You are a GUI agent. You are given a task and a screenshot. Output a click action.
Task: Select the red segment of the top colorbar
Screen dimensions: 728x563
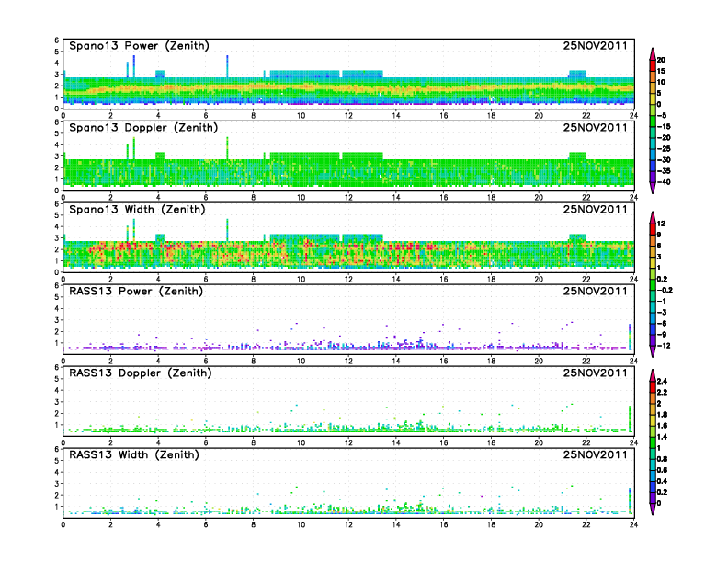[653, 65]
